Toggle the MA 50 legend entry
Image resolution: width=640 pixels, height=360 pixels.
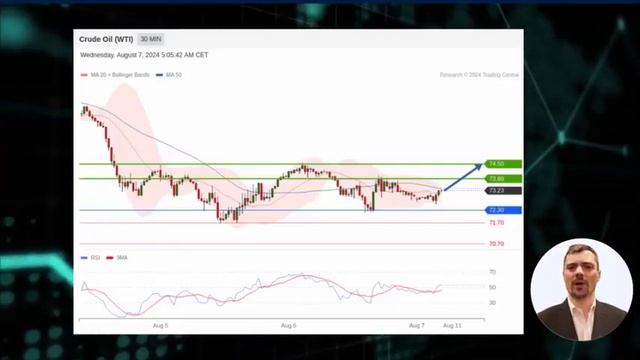[169, 75]
